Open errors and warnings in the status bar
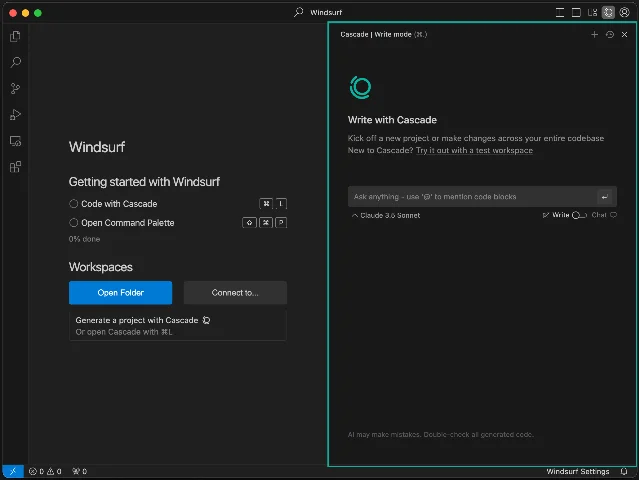Image resolution: width=639 pixels, height=480 pixels. pos(45,471)
